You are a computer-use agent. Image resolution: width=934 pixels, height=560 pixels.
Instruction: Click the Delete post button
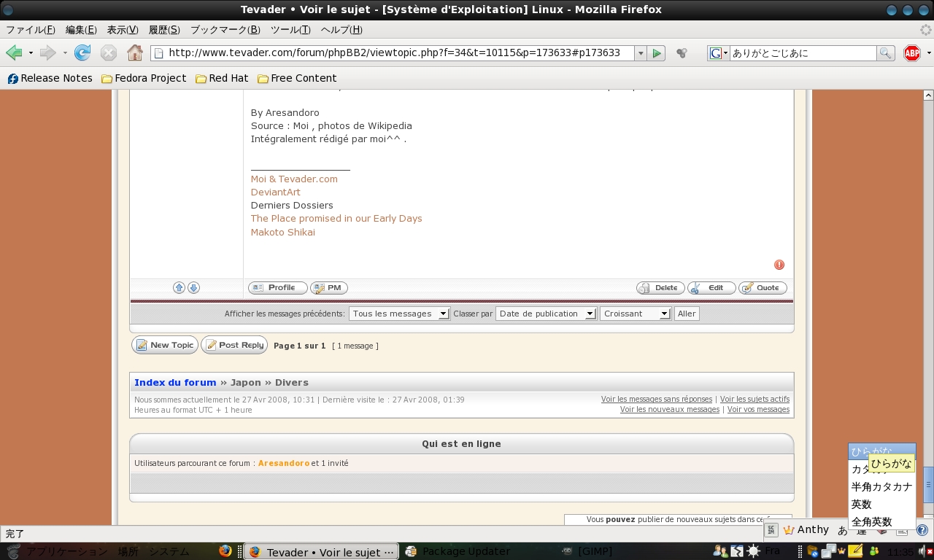(x=660, y=288)
